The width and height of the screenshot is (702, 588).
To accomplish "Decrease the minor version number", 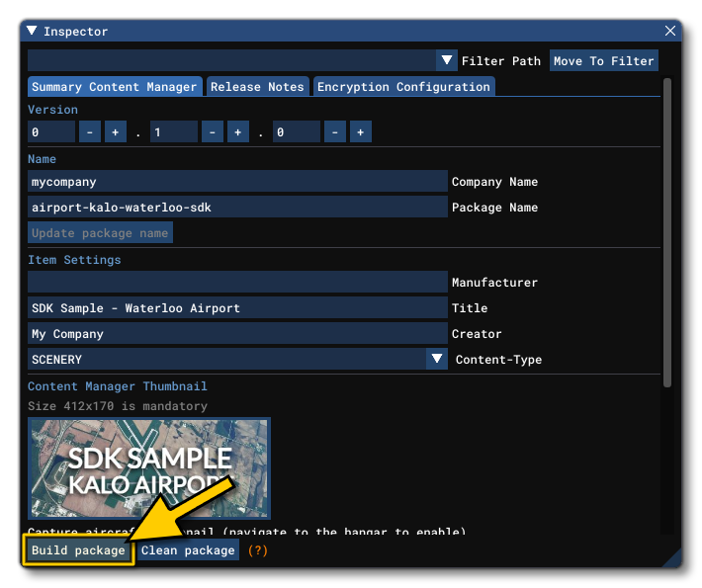I will 213,132.
